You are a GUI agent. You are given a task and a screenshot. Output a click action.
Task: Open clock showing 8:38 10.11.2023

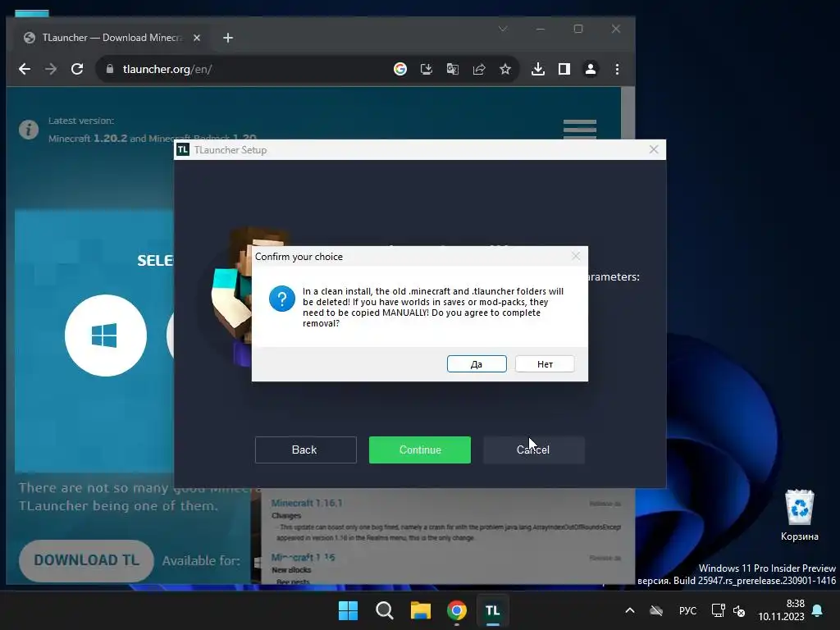coord(781,610)
